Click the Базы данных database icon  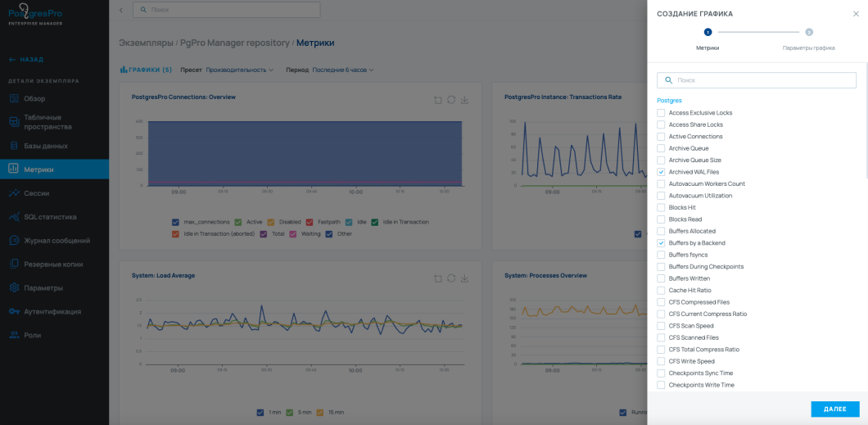[15, 146]
